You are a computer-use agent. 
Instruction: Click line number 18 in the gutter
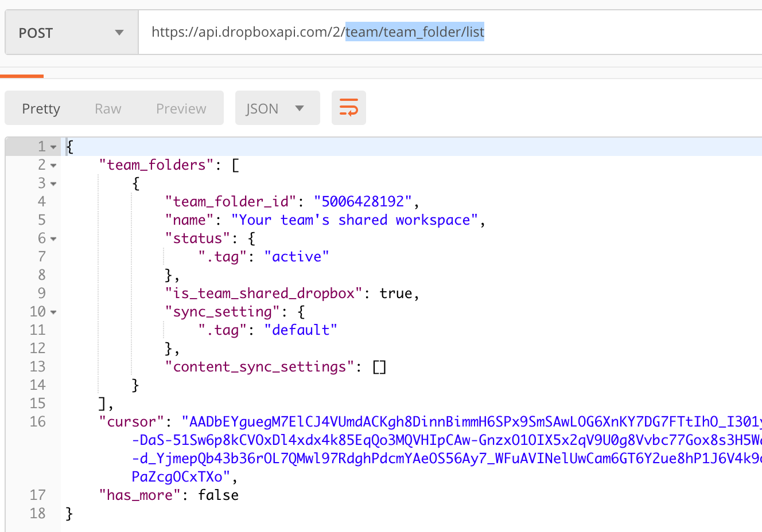coord(38,514)
